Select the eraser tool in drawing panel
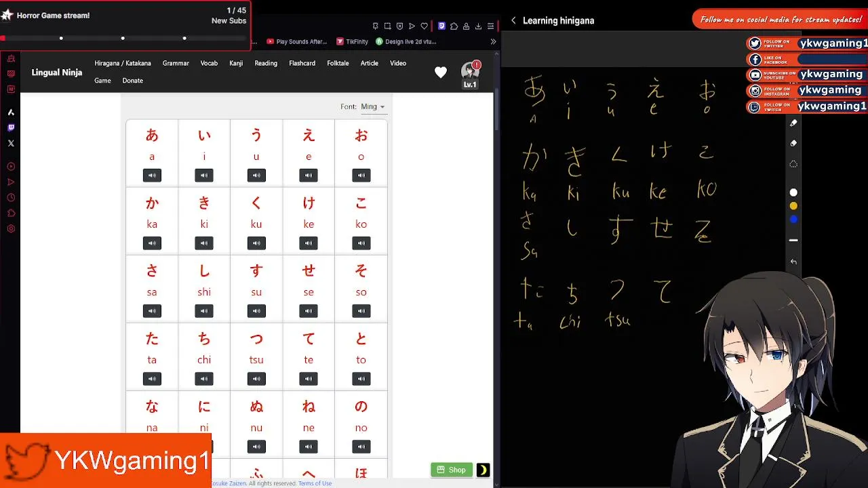Viewport: 868px width, 488px height. pyautogui.click(x=793, y=143)
